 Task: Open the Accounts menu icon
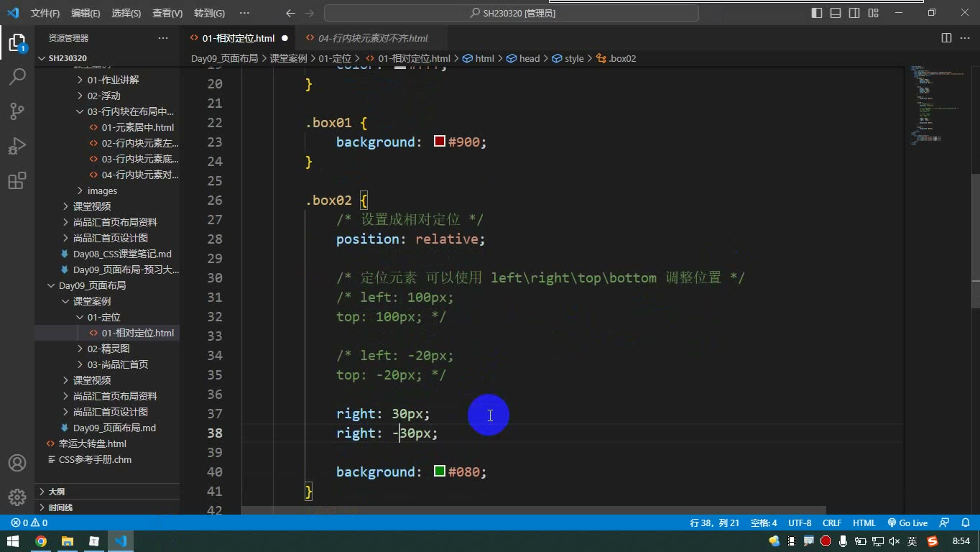pyautogui.click(x=17, y=463)
